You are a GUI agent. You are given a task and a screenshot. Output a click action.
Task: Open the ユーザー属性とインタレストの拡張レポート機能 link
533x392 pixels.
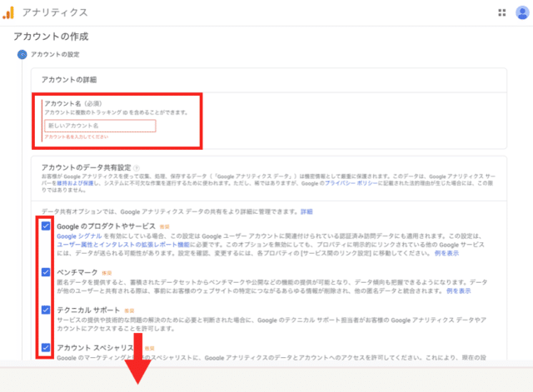(x=123, y=245)
